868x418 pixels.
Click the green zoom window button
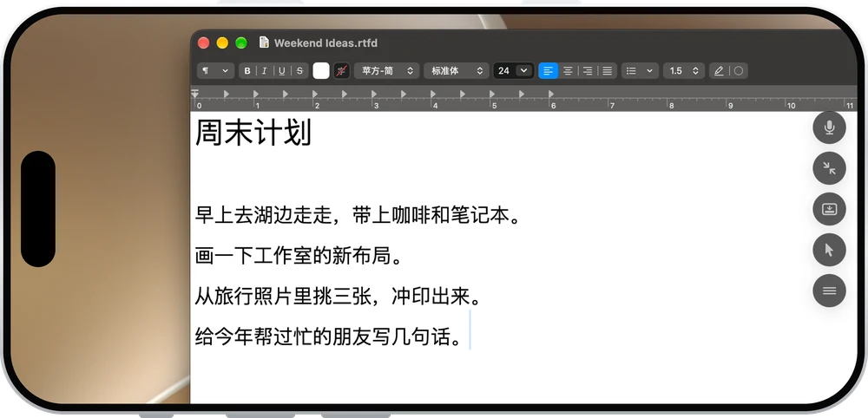click(241, 43)
